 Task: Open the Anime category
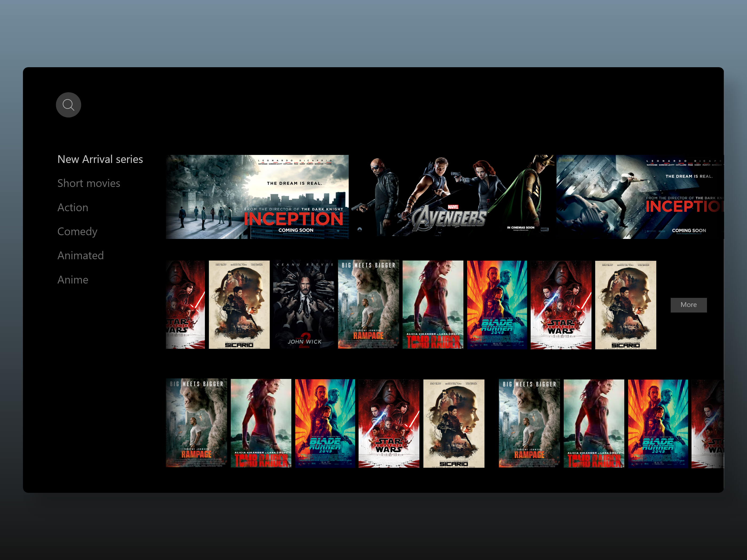click(x=73, y=279)
